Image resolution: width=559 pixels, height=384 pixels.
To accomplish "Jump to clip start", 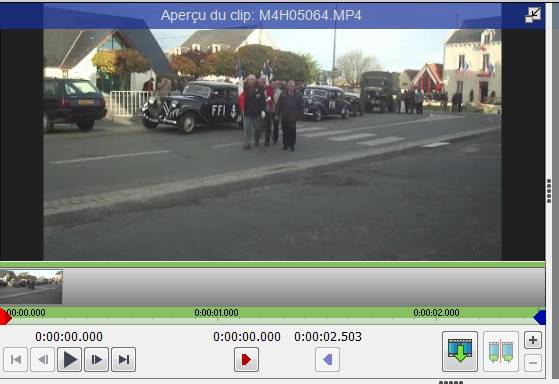I will [15, 359].
